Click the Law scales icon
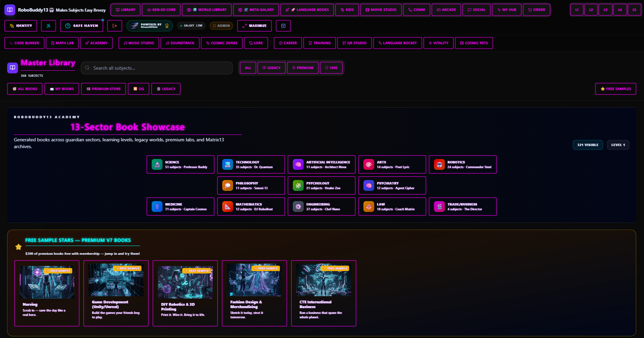 pyautogui.click(x=369, y=207)
